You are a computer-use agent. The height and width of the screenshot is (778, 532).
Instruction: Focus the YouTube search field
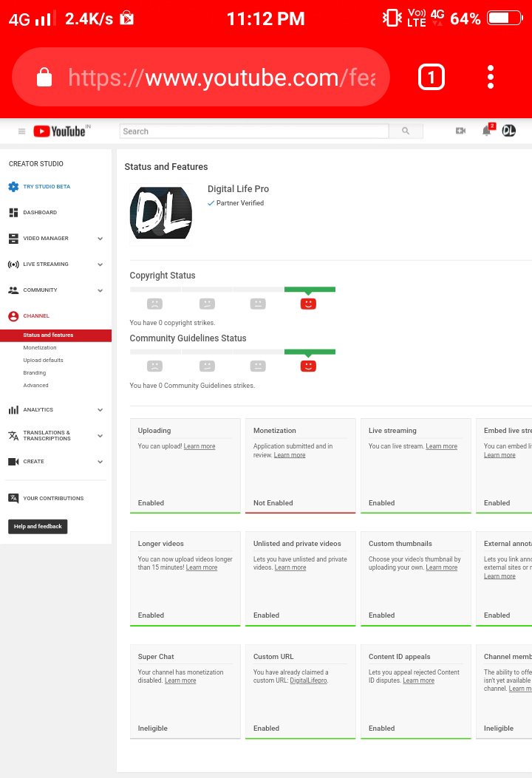click(x=254, y=131)
